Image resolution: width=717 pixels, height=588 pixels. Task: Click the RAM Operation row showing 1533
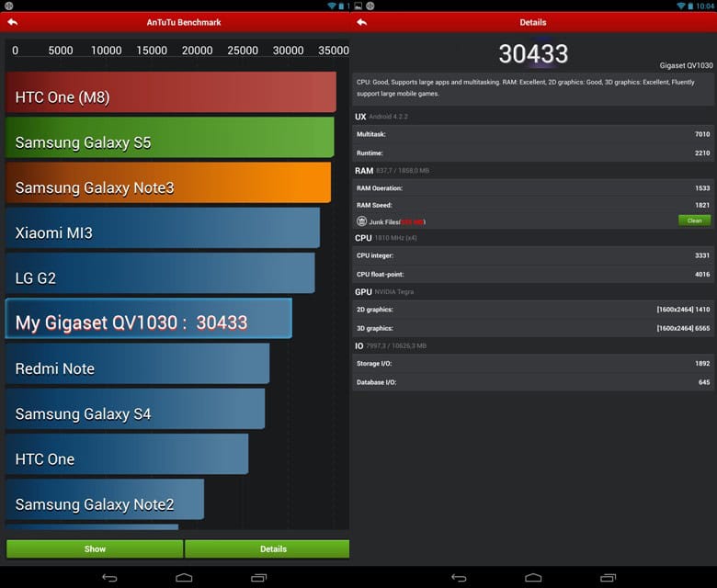tap(533, 187)
